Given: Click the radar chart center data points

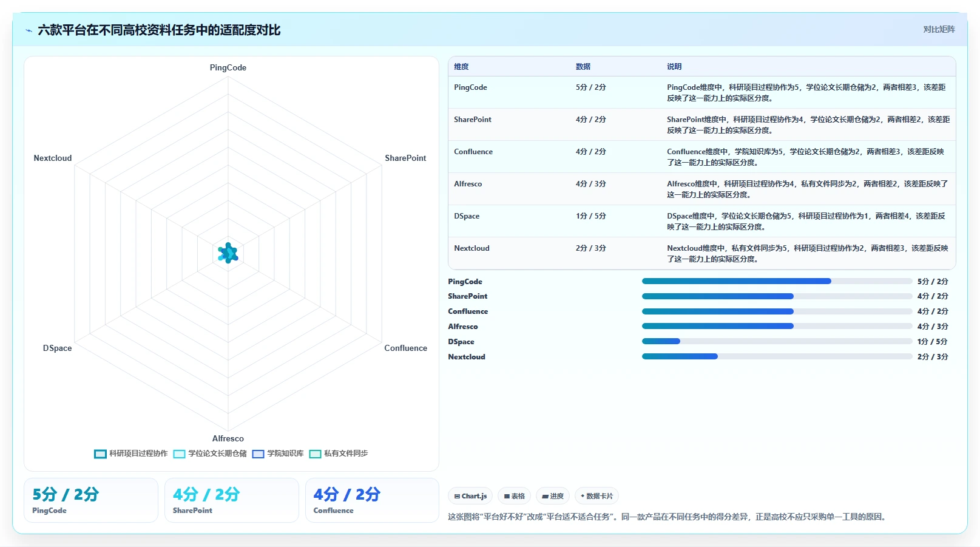Looking at the screenshot, I should [228, 253].
